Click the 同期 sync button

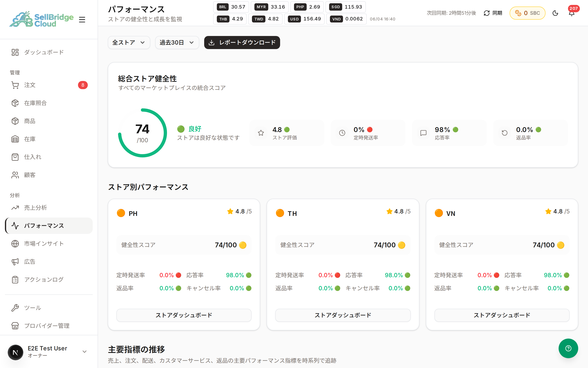pyautogui.click(x=493, y=13)
